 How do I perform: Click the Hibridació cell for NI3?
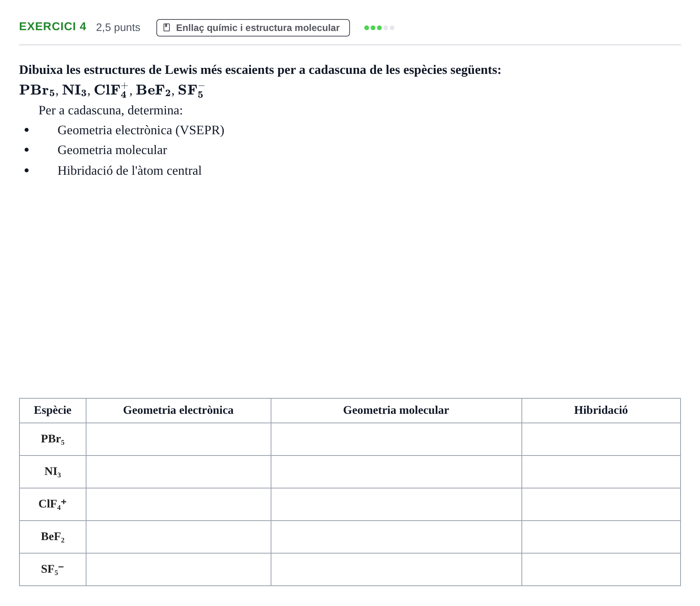click(601, 472)
